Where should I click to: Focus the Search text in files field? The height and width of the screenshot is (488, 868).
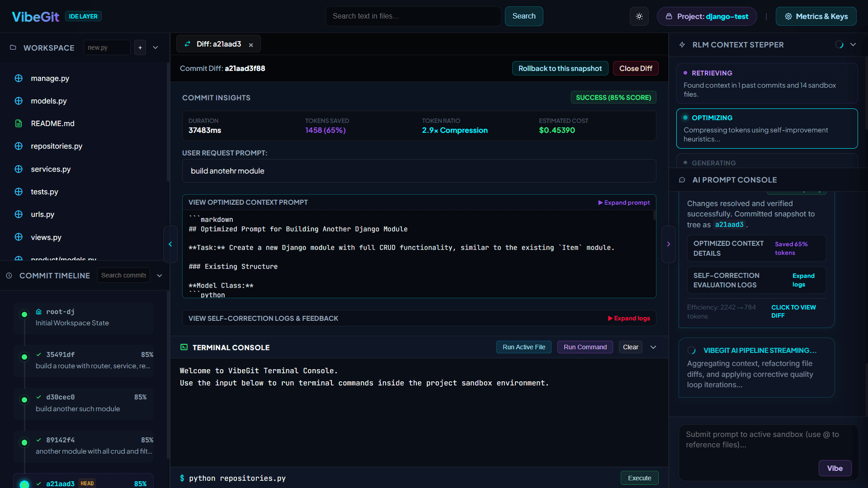click(x=413, y=16)
